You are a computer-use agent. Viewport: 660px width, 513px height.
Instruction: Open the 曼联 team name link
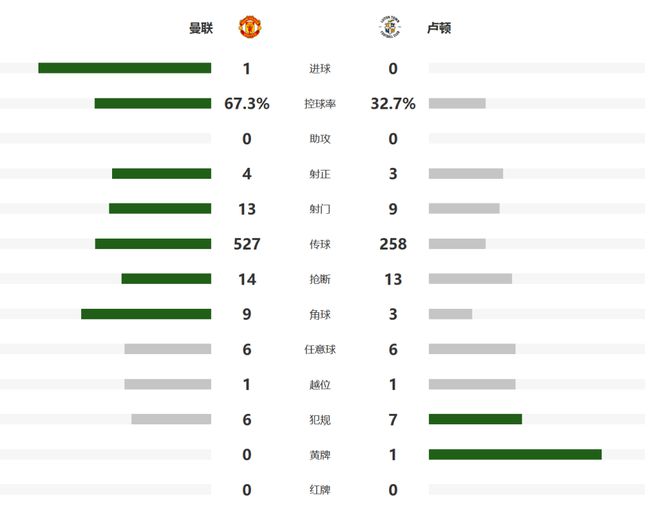[x=201, y=28]
